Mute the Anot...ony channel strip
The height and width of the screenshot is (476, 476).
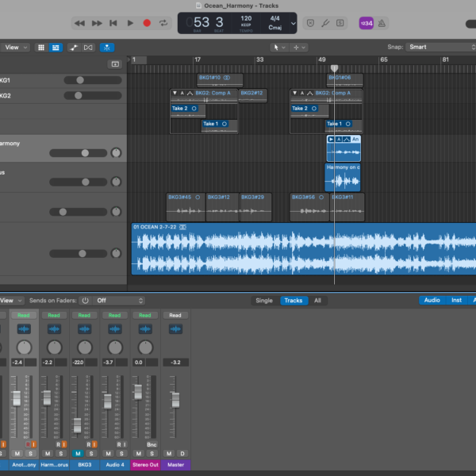click(17, 454)
